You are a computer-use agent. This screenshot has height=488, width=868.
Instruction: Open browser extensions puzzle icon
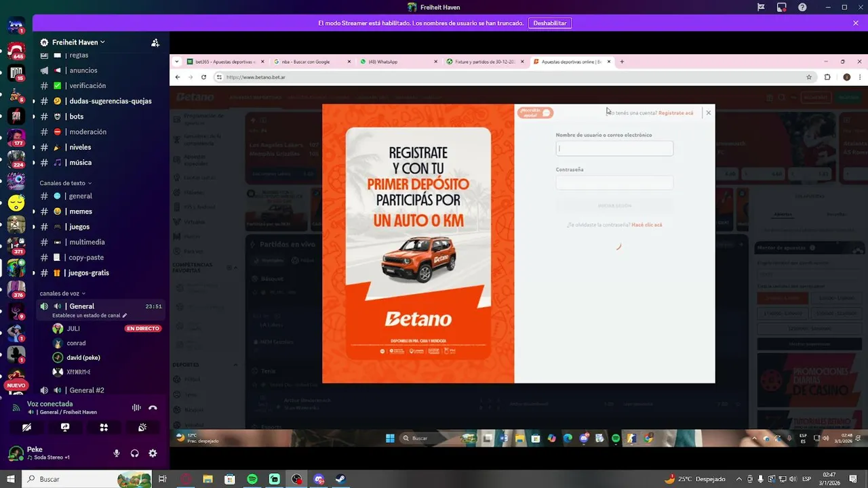827,77
